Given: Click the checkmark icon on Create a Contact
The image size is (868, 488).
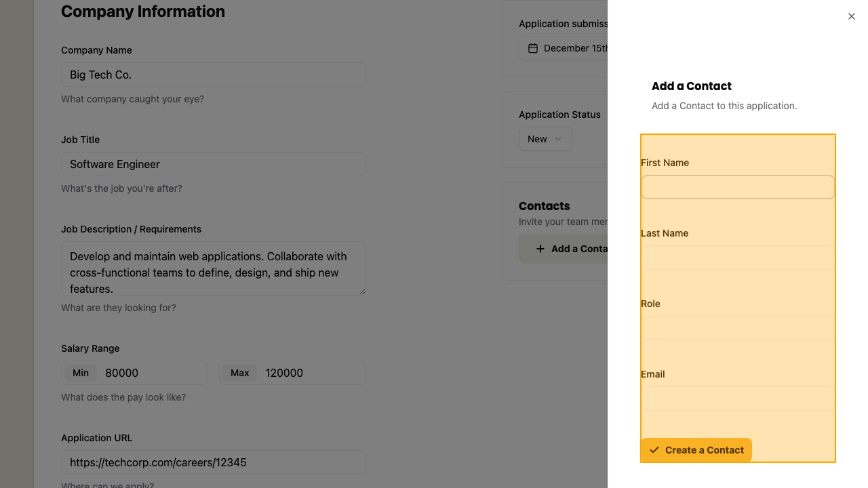Looking at the screenshot, I should click(x=654, y=450).
